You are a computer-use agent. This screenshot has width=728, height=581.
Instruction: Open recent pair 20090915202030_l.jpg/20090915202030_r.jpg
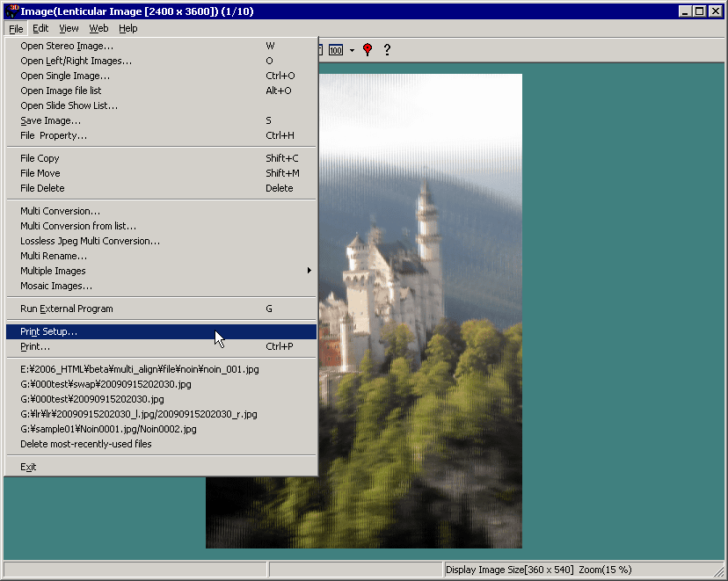tap(161, 414)
